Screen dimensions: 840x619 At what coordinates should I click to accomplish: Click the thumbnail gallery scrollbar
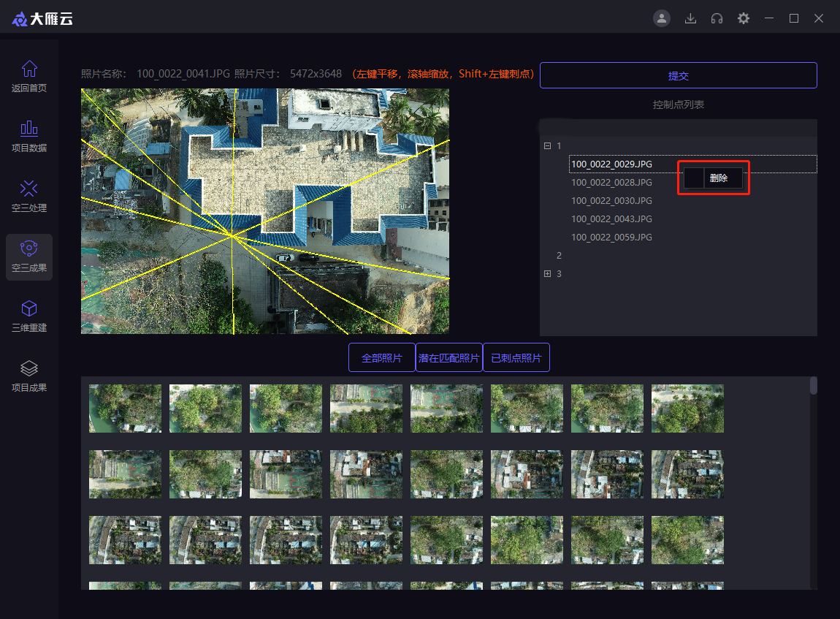click(813, 386)
